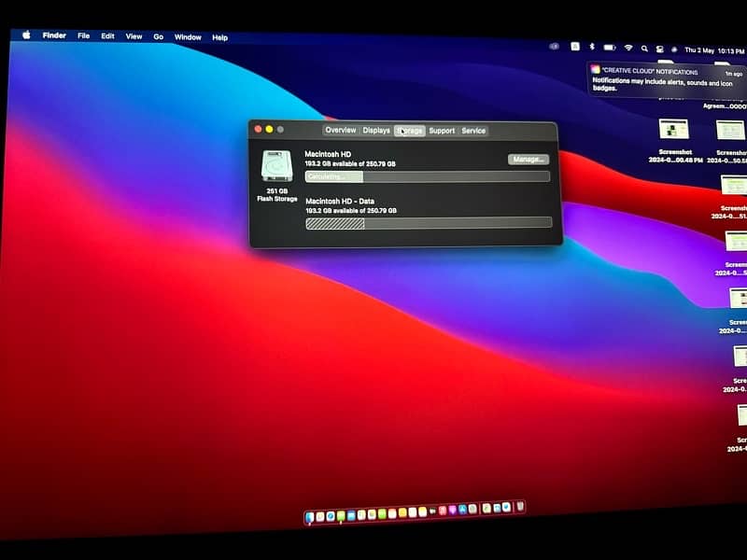
Task: Open Finder from the dock
Action: [310, 517]
